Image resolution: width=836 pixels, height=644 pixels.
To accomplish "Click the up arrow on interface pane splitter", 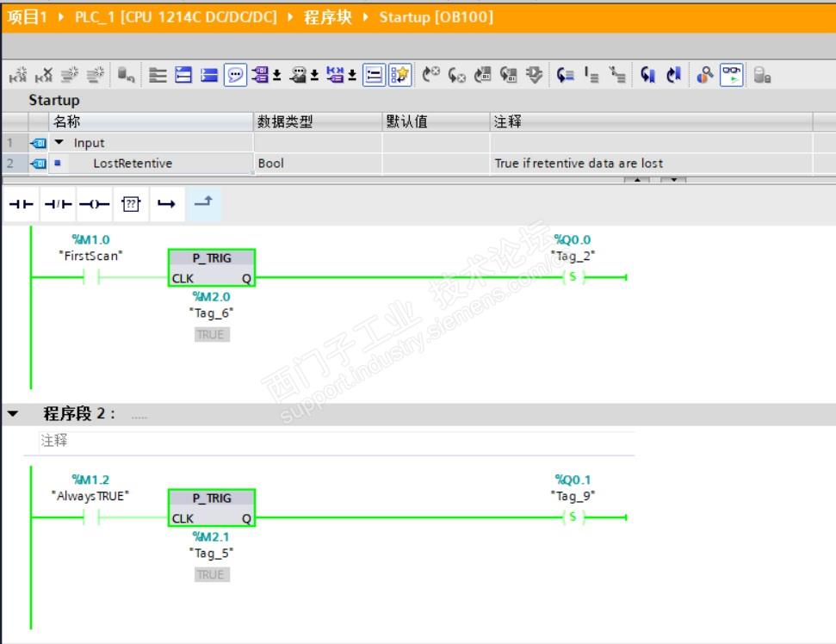I will (636, 180).
